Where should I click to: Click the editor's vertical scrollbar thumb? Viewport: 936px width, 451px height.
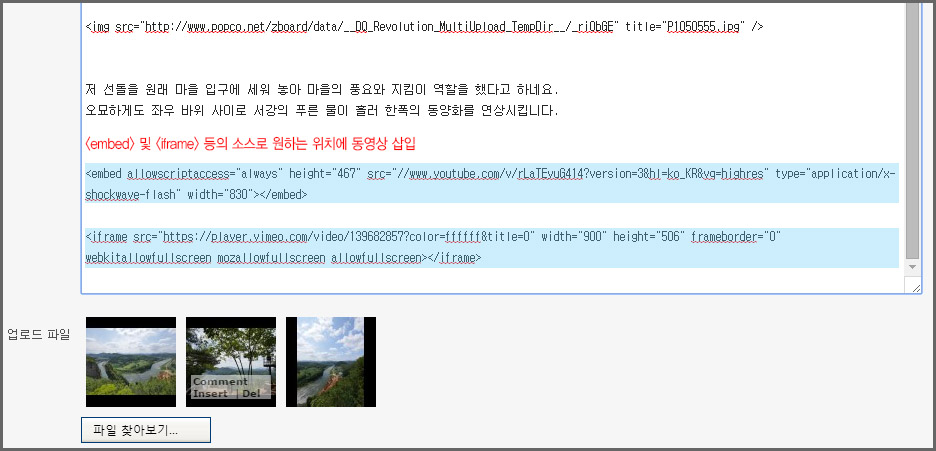tap(912, 130)
